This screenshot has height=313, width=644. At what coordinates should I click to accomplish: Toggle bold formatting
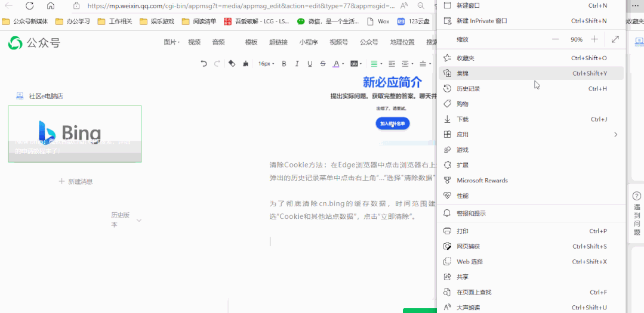(x=284, y=64)
